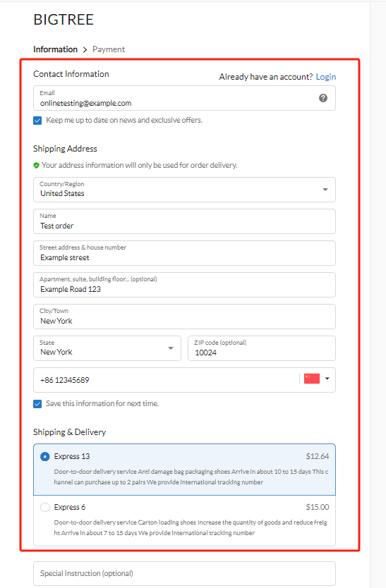Image resolution: width=386 pixels, height=588 pixels.
Task: Click the green shield security icon
Action: click(x=37, y=166)
